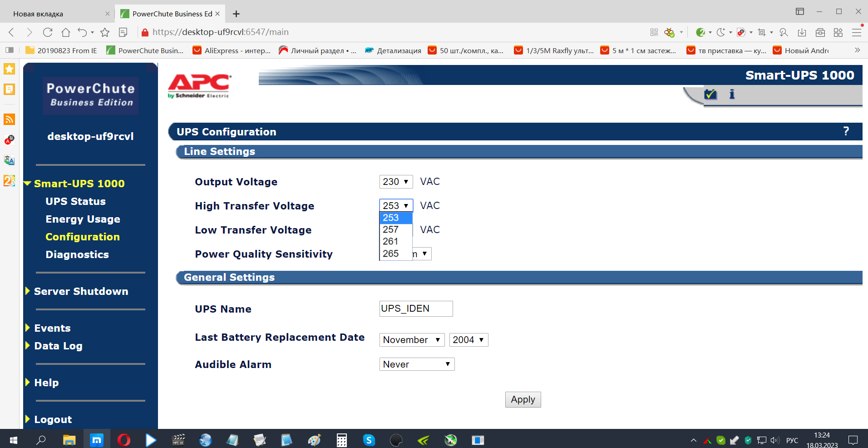Click the UPS status checkmark icon
868x448 pixels.
(x=710, y=94)
